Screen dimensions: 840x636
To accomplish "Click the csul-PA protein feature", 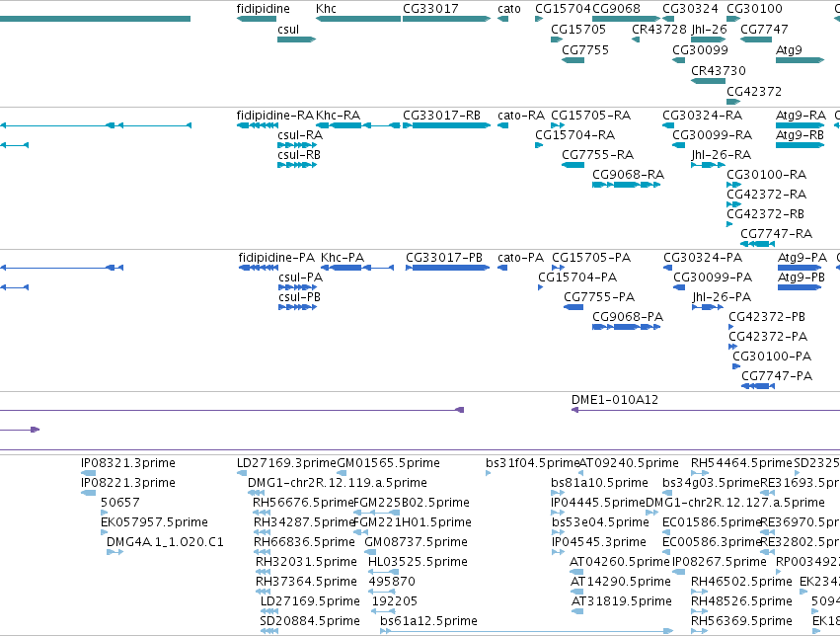I will click(298, 287).
